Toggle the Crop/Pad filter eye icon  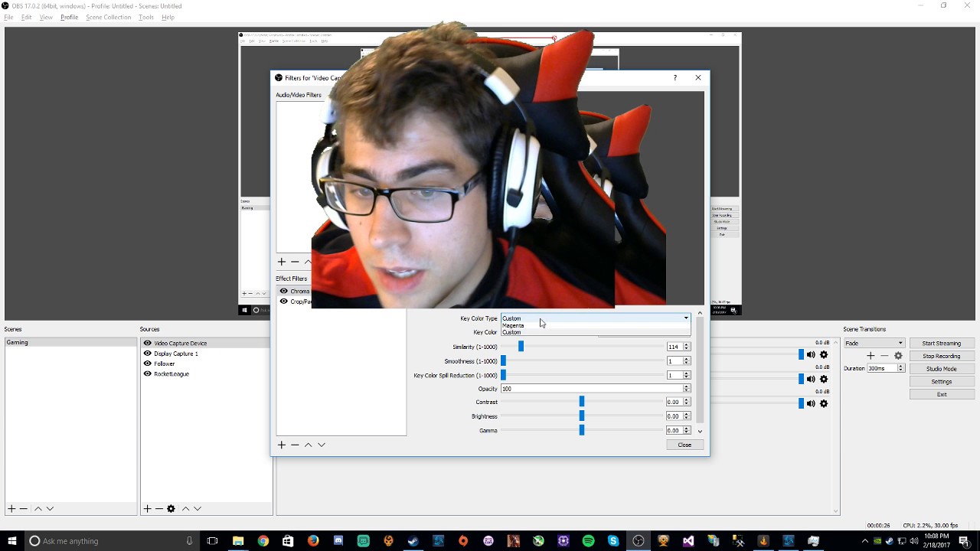(283, 302)
